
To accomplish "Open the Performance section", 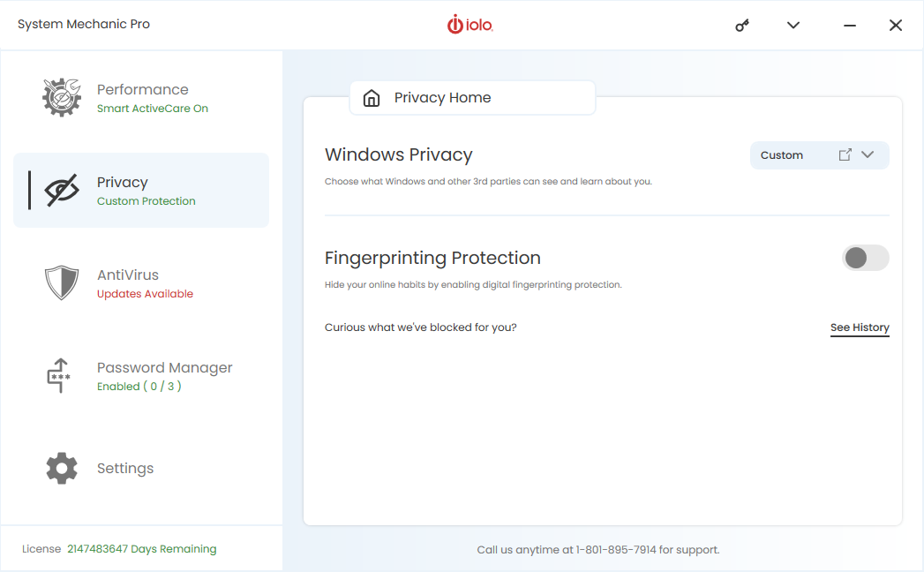I will point(141,97).
